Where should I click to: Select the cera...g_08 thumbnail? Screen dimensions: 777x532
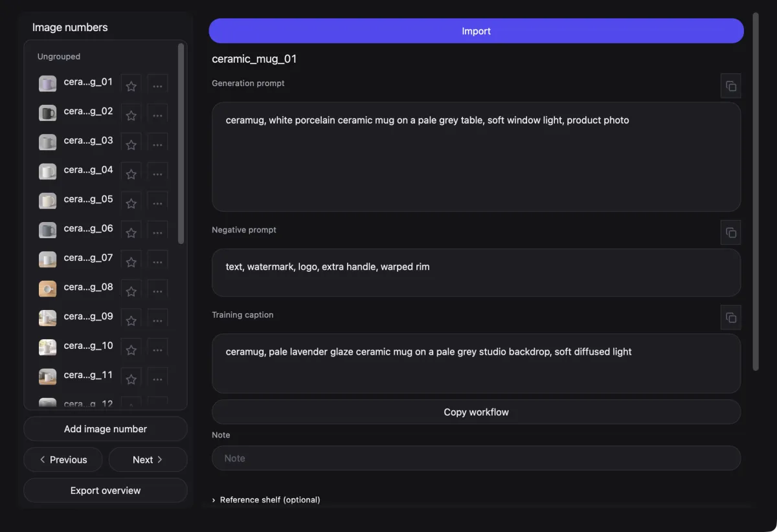47,289
